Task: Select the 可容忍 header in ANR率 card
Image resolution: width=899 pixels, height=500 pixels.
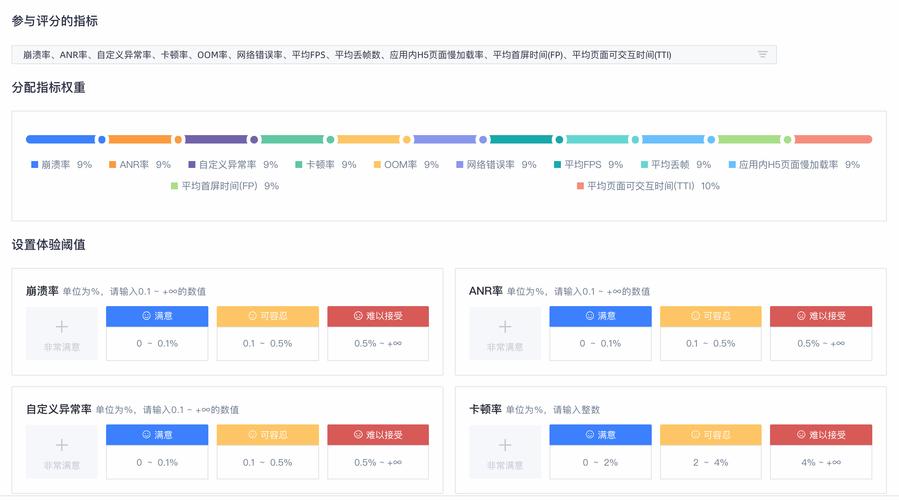Action: 711,316
